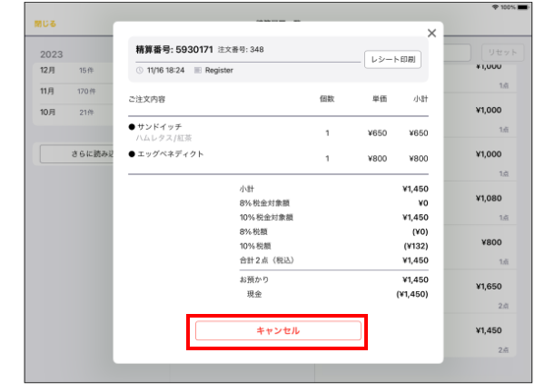Click the register icon beside Register
The width and height of the screenshot is (545, 392).
click(x=197, y=70)
